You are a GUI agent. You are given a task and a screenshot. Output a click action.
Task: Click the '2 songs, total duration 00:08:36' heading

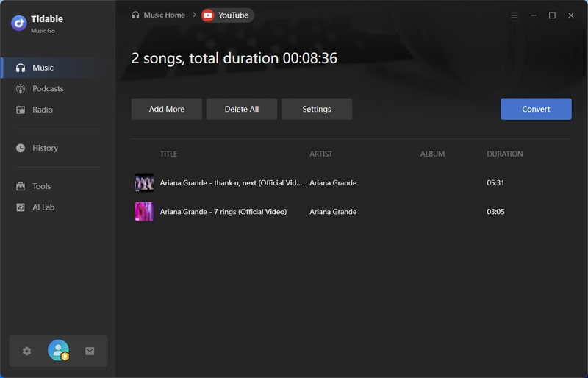pos(234,58)
